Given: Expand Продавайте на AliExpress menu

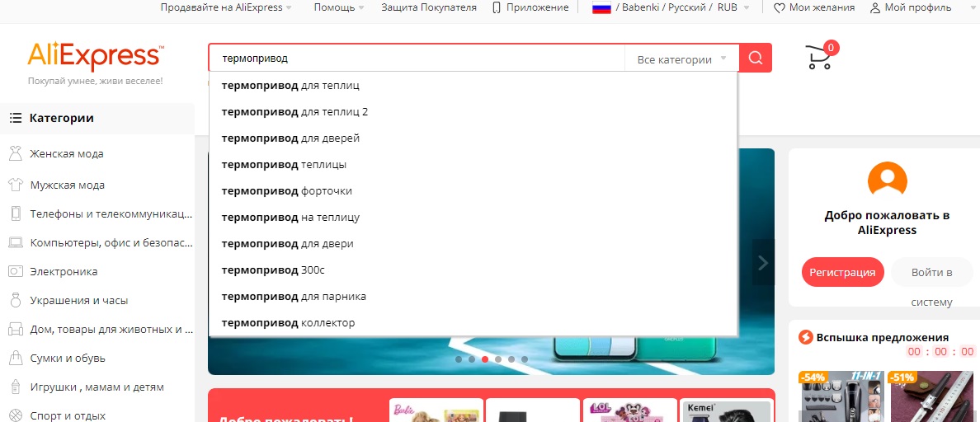Looking at the screenshot, I should pyautogui.click(x=227, y=7).
